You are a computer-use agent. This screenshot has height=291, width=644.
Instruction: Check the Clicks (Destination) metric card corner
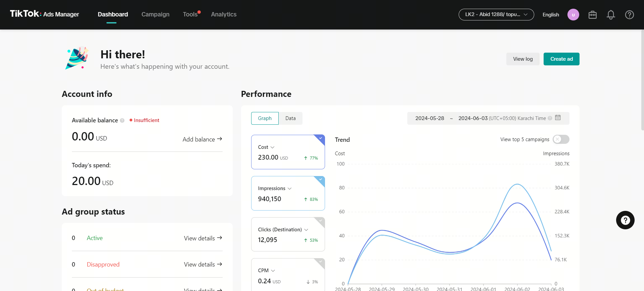[321, 221]
